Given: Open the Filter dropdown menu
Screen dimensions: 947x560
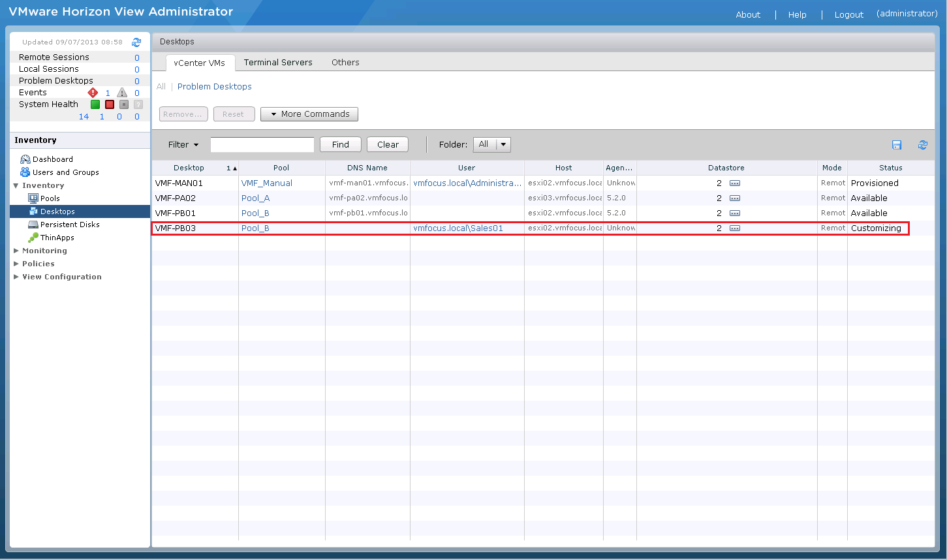Looking at the screenshot, I should 183,145.
